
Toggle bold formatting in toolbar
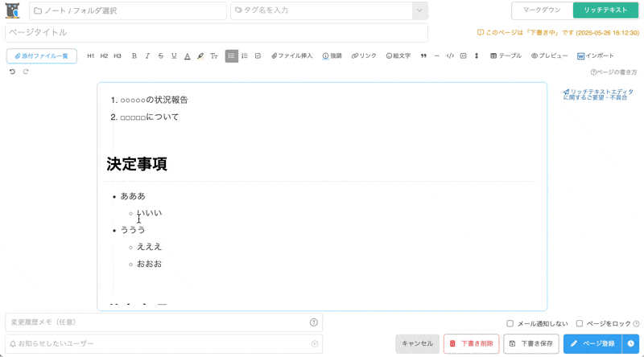(134, 56)
